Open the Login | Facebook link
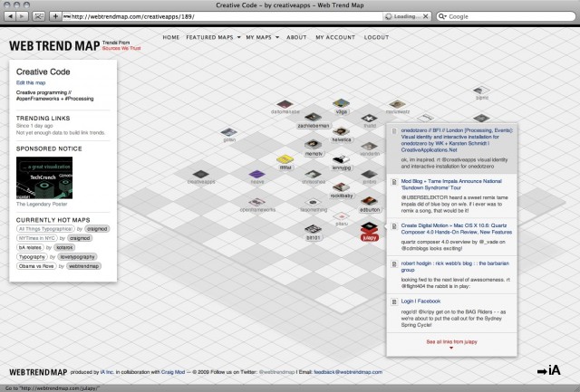This screenshot has height=392, width=580. [x=420, y=301]
